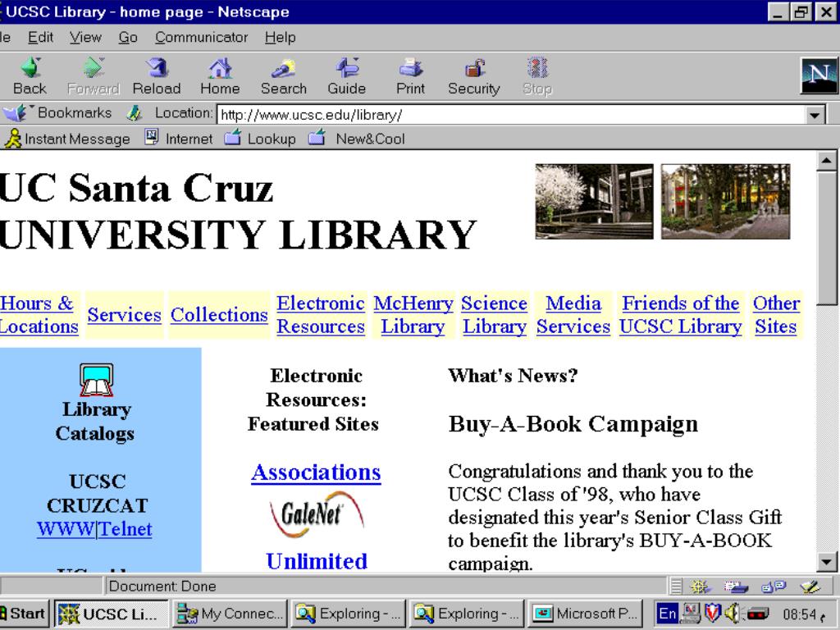The image size is (840, 630).
Task: Open Instant Message from personal toolbar
Action: [x=67, y=139]
